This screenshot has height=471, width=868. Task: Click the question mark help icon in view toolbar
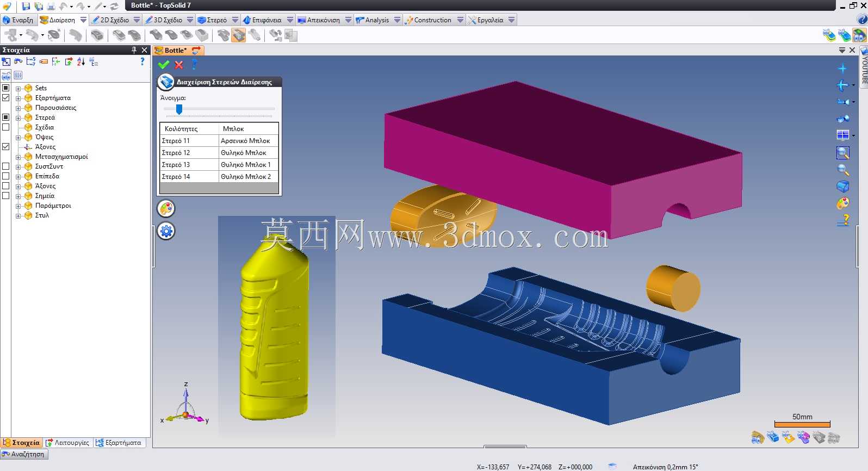pyautogui.click(x=843, y=220)
